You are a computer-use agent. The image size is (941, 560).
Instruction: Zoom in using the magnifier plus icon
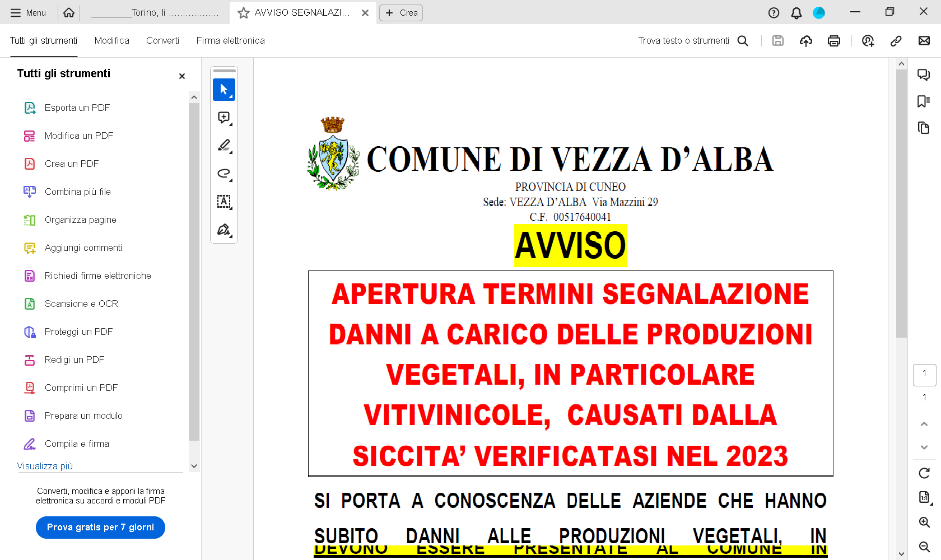[x=924, y=522]
